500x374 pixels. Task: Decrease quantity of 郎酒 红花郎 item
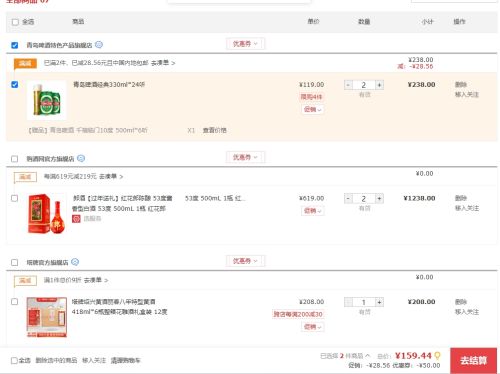(348, 199)
